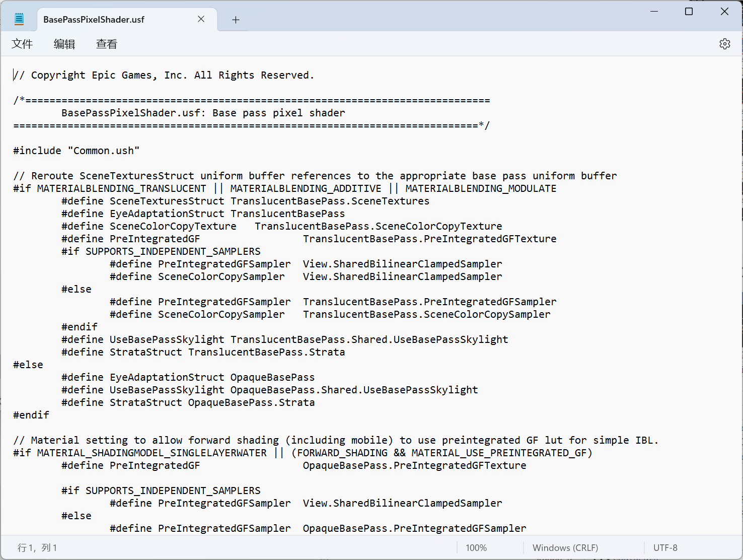Image resolution: width=743 pixels, height=560 pixels.
Task: Click 'OpaqueBasePass.PreIntegratedGFSampler' text
Action: point(415,528)
